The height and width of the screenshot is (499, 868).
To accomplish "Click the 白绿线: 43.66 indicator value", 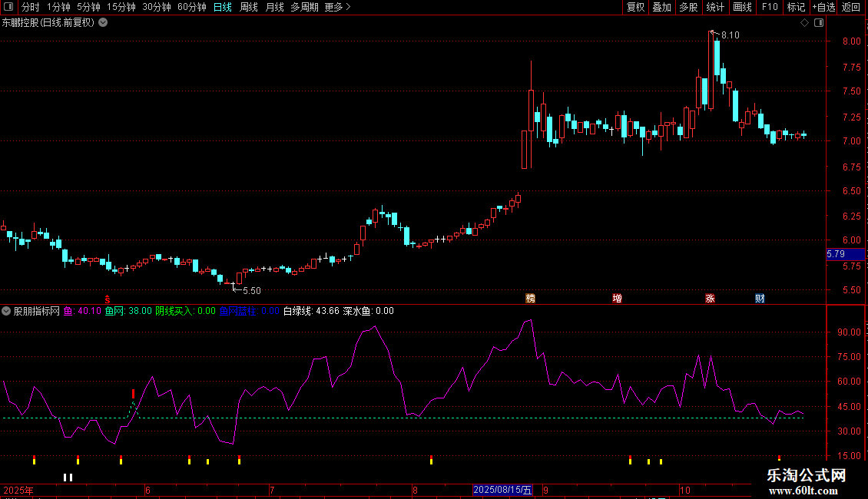I will pyautogui.click(x=311, y=311).
